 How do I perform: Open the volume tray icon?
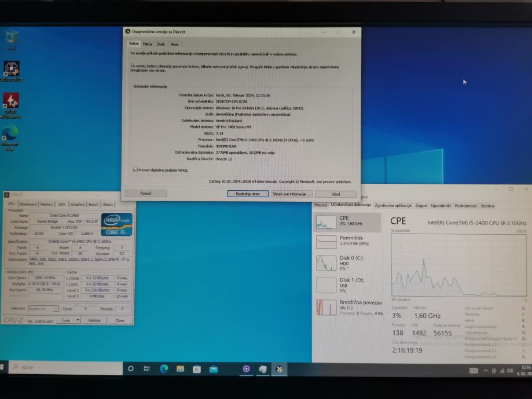pyautogui.click(x=509, y=371)
